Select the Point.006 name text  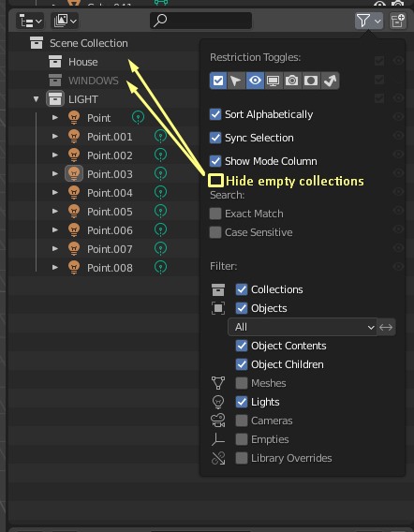(x=110, y=230)
